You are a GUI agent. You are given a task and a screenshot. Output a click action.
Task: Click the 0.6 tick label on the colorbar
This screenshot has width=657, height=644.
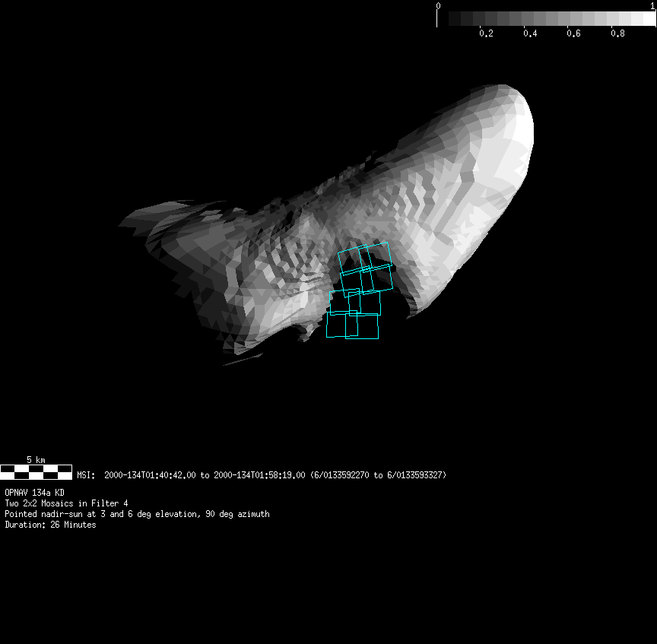click(x=573, y=33)
